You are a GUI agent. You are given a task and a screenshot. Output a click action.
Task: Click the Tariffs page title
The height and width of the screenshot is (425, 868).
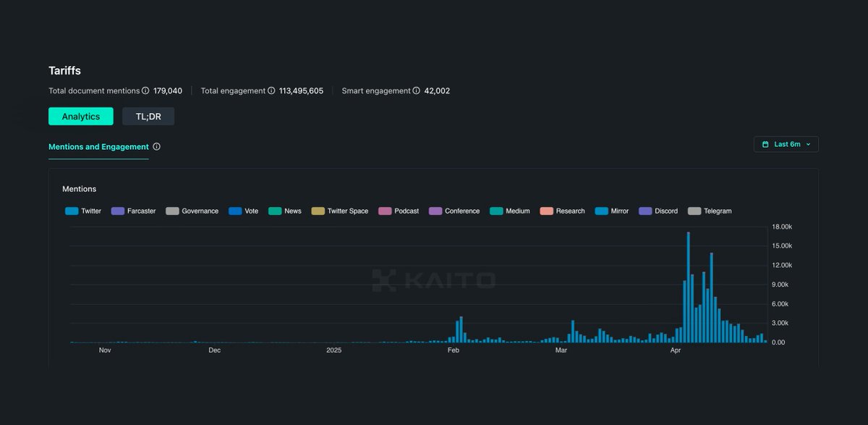(64, 70)
